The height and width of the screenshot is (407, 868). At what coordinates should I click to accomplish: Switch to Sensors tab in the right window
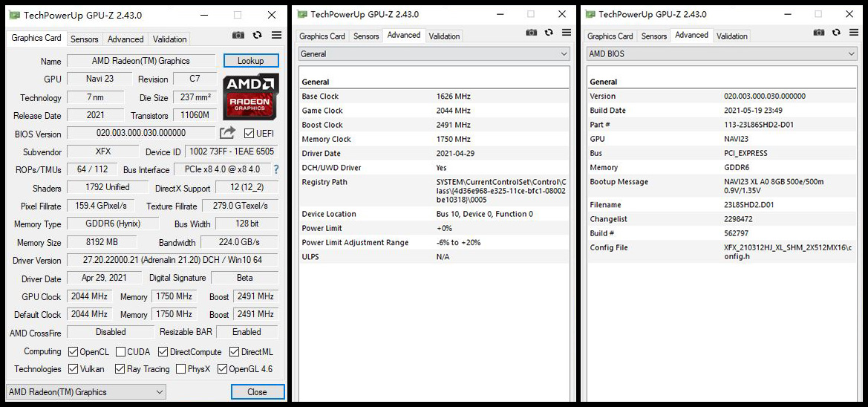click(x=653, y=36)
